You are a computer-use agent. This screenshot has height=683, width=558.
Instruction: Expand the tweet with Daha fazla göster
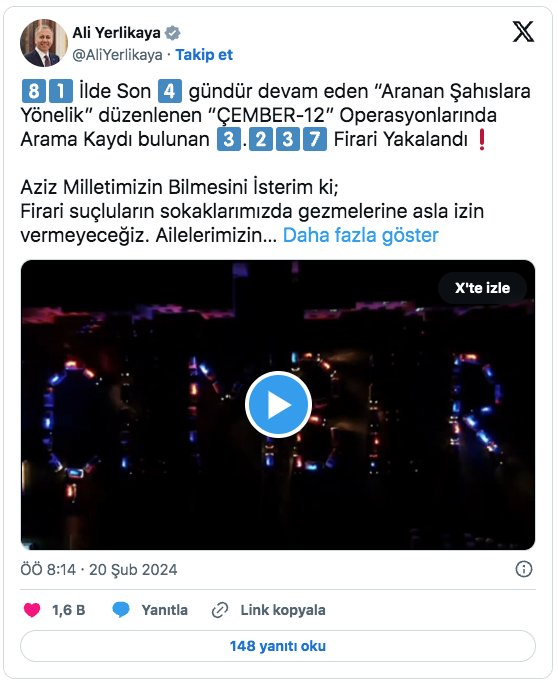coord(361,235)
